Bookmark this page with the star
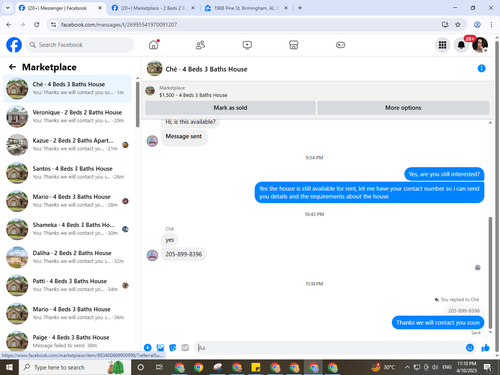The height and width of the screenshot is (375, 500). coord(458,25)
